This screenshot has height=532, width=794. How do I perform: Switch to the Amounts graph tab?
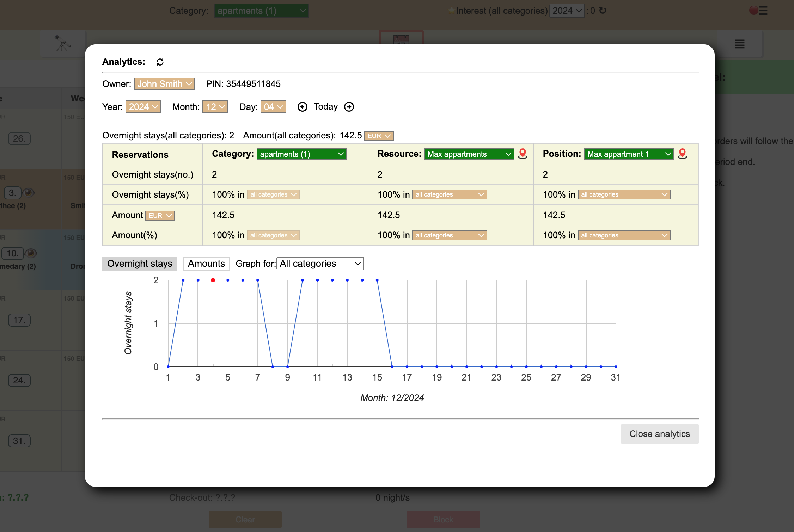pyautogui.click(x=206, y=264)
